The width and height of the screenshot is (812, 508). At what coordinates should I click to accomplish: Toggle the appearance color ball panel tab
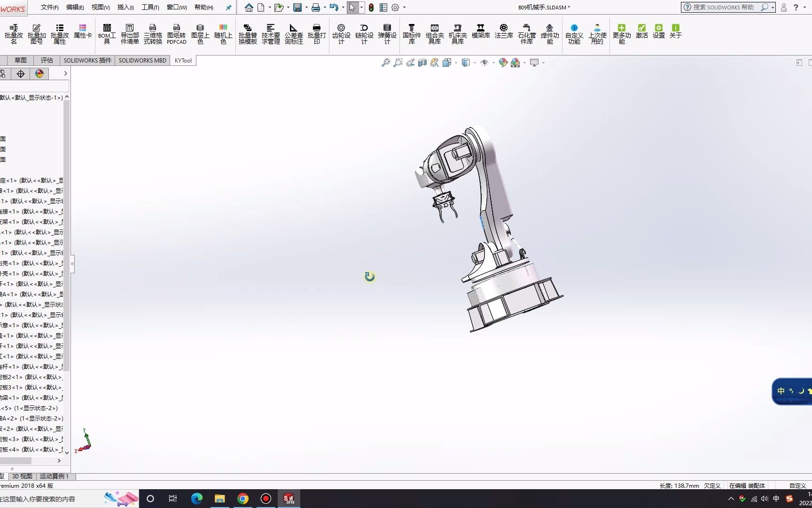[39, 73]
